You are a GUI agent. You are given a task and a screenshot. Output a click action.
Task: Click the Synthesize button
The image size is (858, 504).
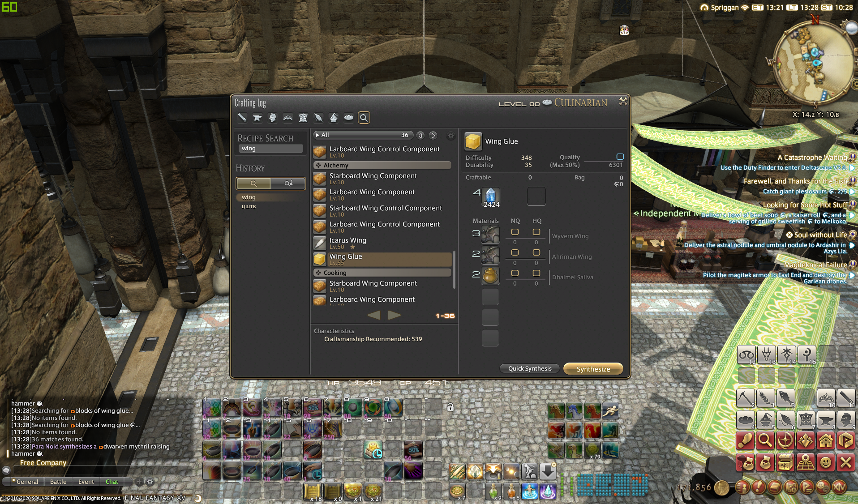click(x=593, y=369)
